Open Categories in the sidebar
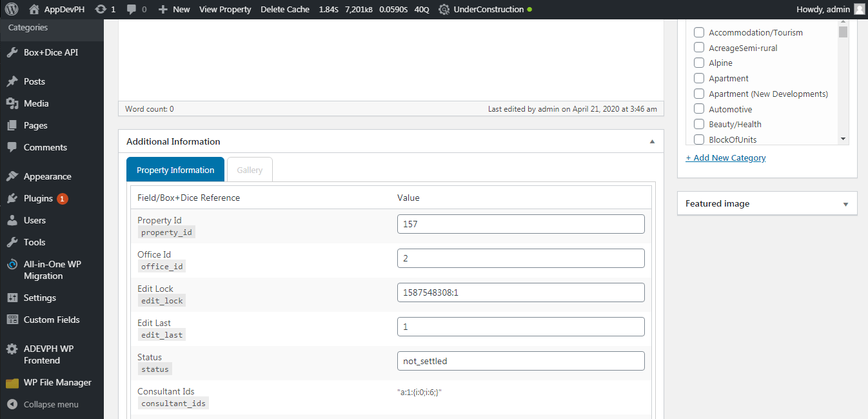868x419 pixels. coord(28,28)
